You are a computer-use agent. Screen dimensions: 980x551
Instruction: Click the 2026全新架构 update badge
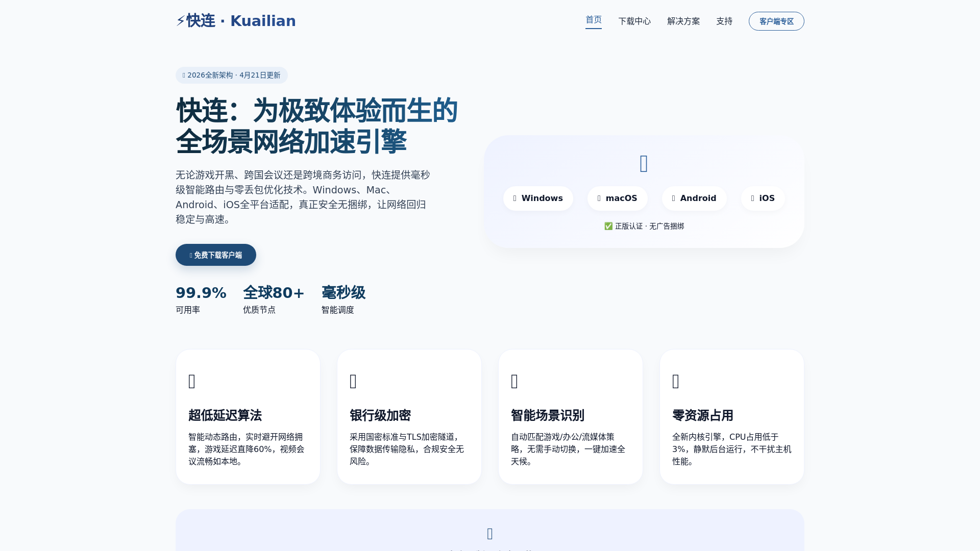coord(232,75)
